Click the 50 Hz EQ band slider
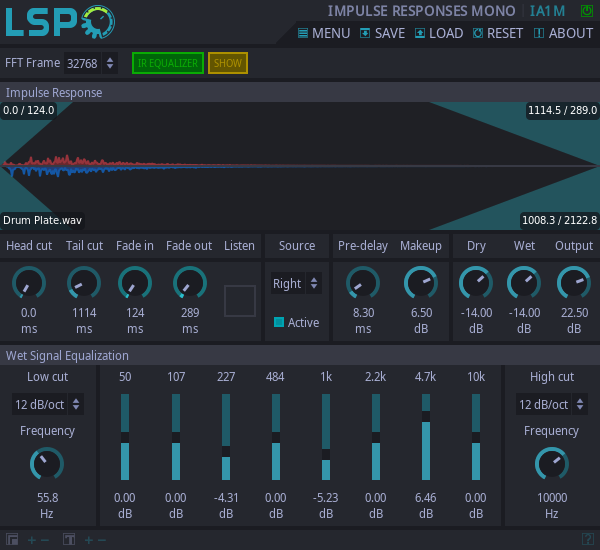This screenshot has width=600, height=550. pyautogui.click(x=125, y=437)
